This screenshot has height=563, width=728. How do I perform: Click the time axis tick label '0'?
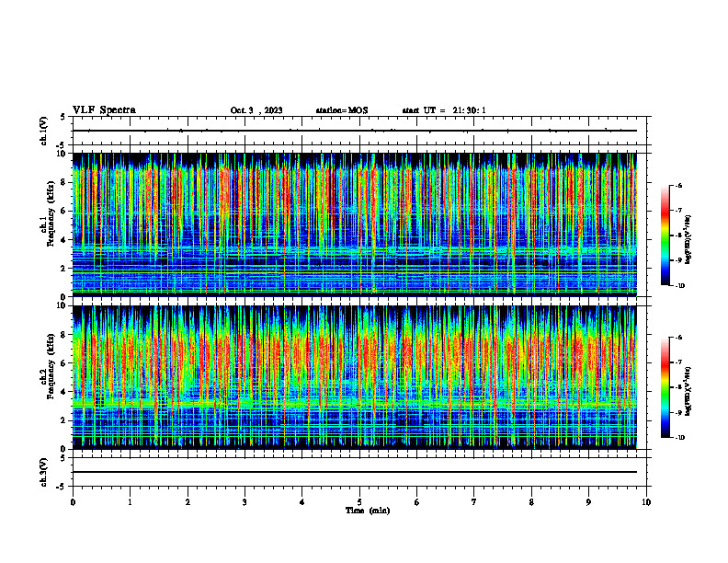coord(73,502)
